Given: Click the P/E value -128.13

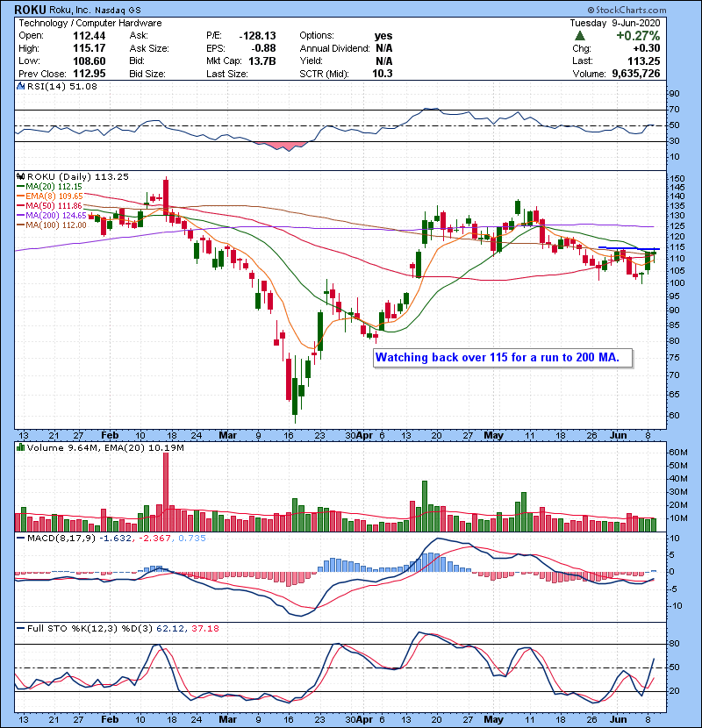Looking at the screenshot, I should tap(257, 36).
